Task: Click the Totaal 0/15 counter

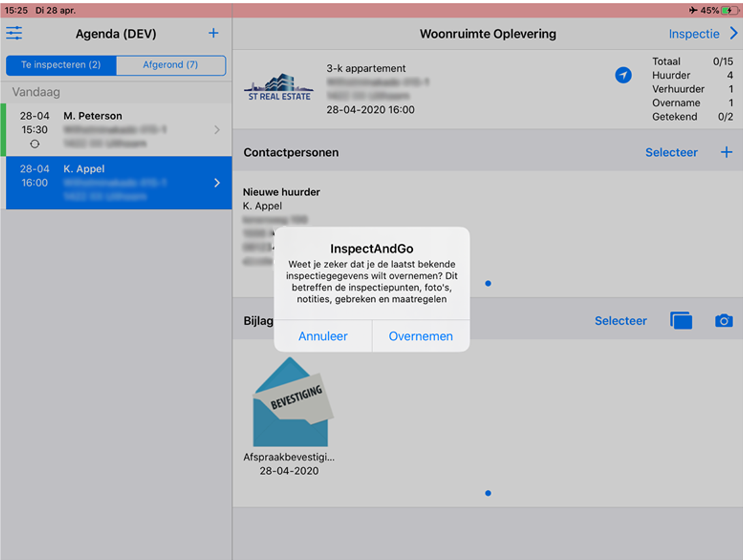Action: pyautogui.click(x=692, y=61)
